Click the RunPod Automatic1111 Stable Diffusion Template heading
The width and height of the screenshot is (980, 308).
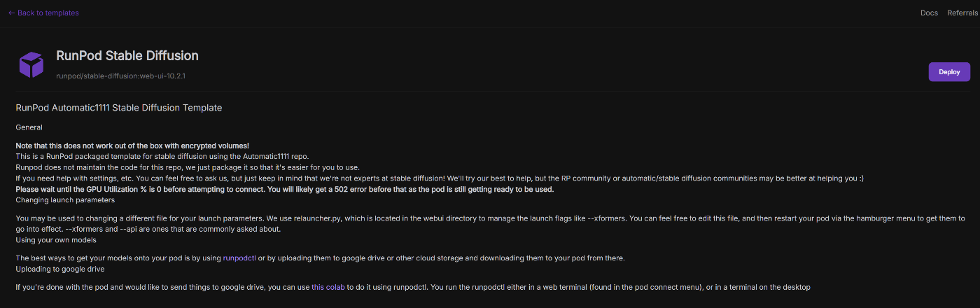pos(119,108)
